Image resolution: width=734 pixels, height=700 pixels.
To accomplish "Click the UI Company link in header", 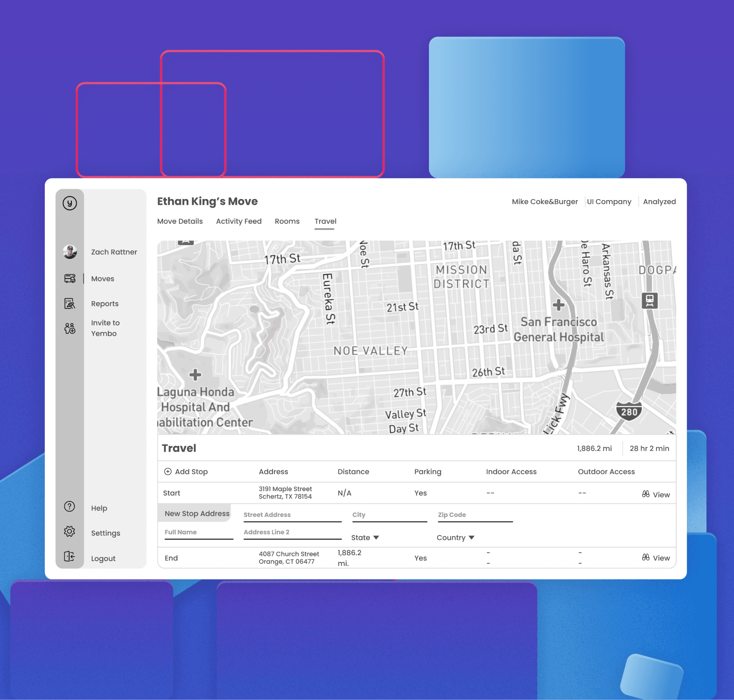I will pyautogui.click(x=609, y=202).
